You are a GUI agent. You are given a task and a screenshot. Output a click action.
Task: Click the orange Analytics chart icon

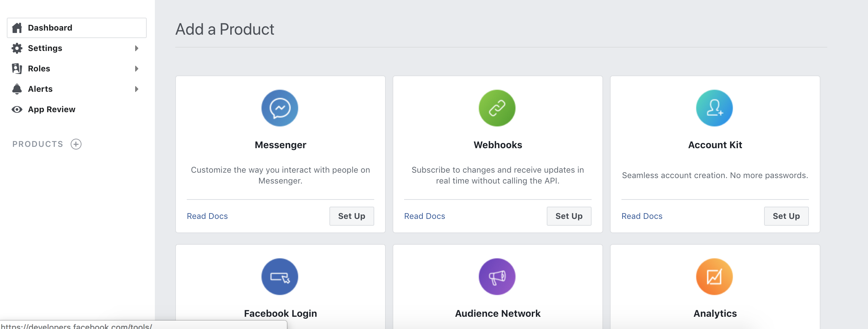click(x=715, y=277)
